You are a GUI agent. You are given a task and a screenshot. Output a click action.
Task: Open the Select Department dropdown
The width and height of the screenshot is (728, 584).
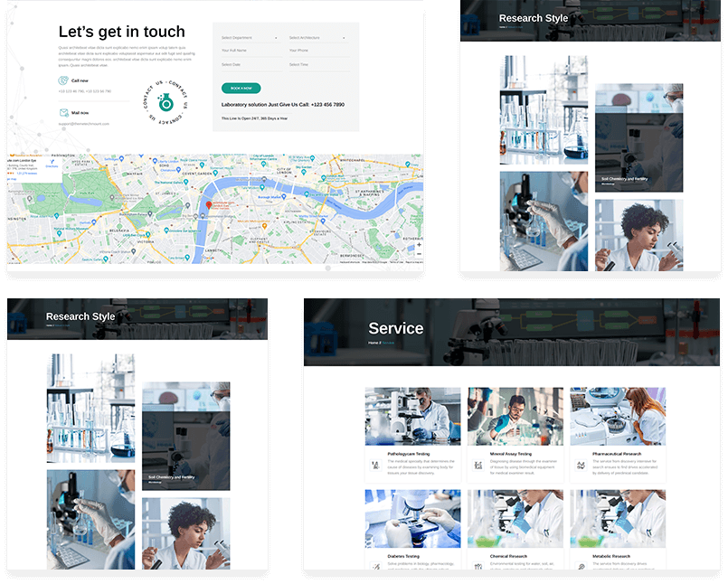(250, 38)
